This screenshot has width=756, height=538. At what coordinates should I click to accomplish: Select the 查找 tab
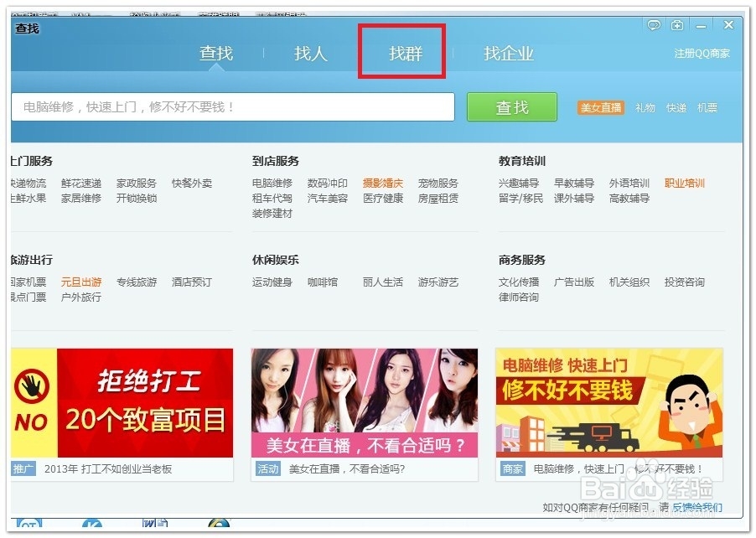click(x=217, y=53)
